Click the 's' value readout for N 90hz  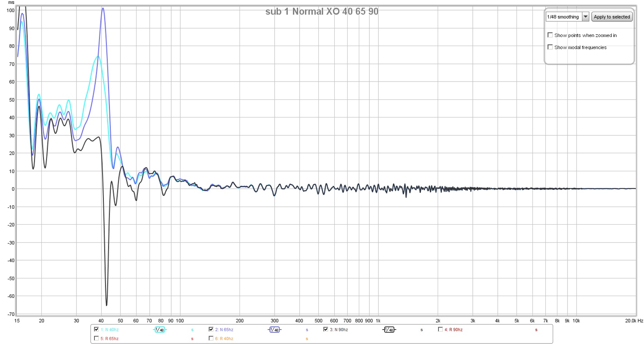[x=422, y=330]
